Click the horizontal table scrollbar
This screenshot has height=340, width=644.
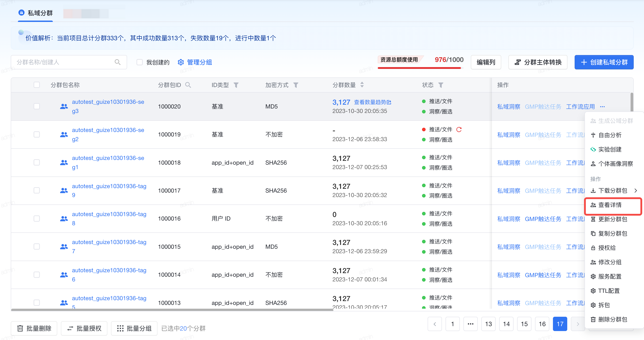click(x=172, y=310)
